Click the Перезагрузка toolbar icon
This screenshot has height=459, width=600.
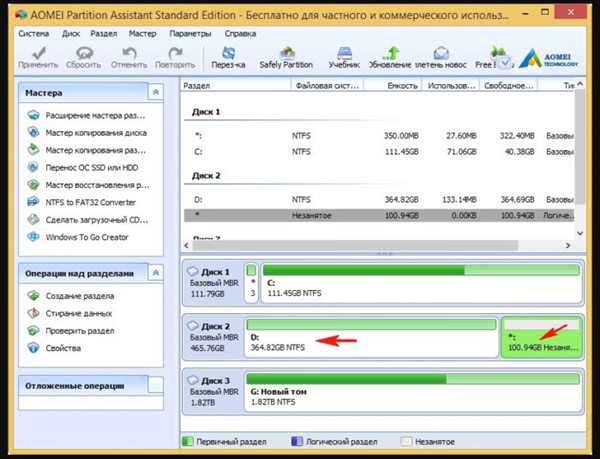pos(228,58)
